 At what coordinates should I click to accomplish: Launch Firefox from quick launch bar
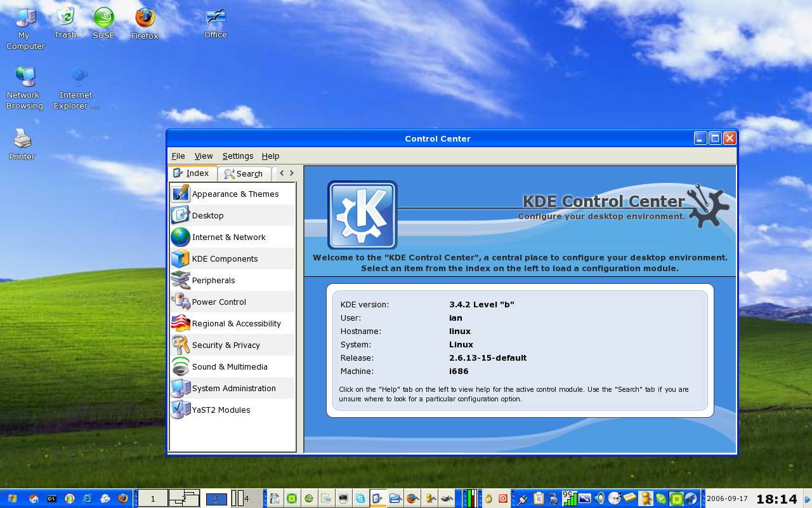[x=122, y=498]
